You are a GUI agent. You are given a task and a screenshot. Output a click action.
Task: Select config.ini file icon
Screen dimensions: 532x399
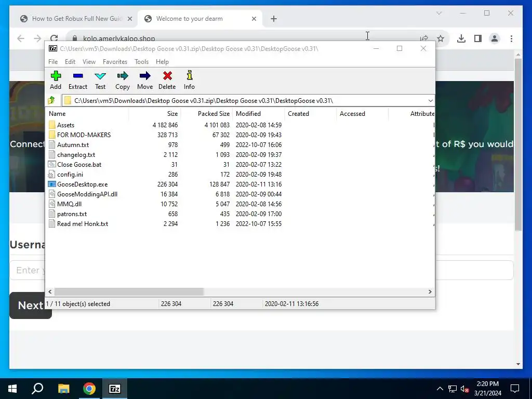(x=52, y=175)
